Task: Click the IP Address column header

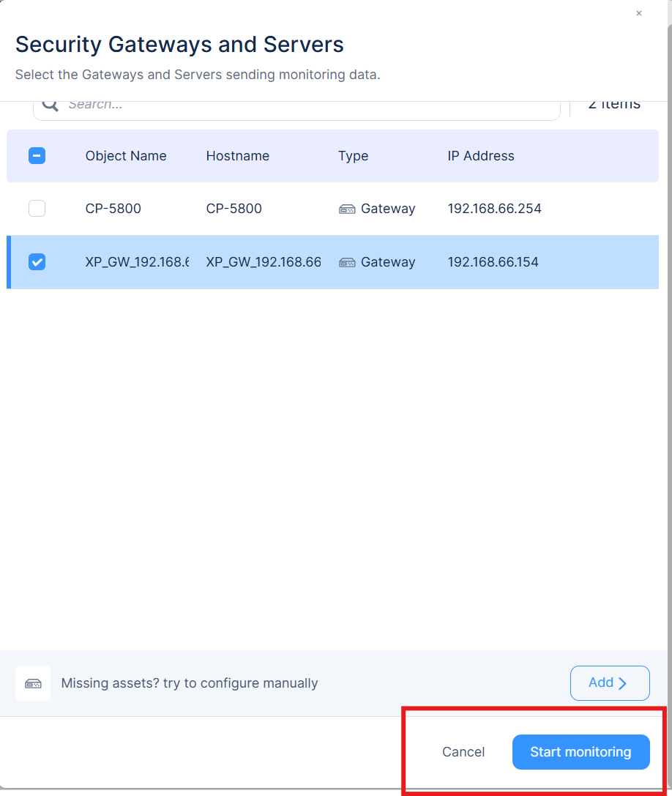Action: point(481,156)
